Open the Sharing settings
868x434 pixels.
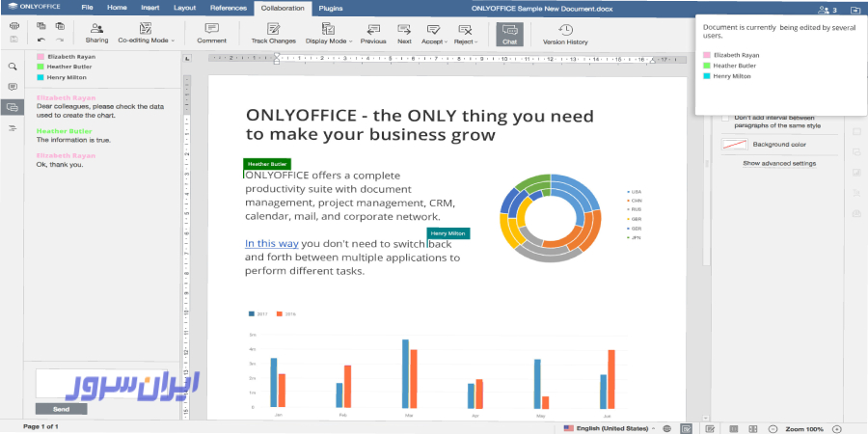pos(96,33)
